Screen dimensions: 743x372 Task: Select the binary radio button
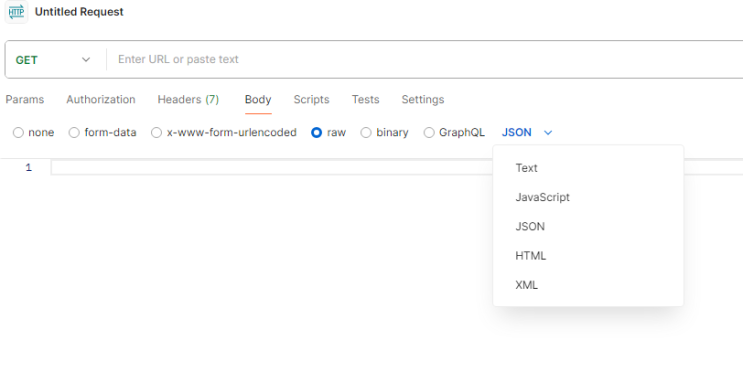coord(366,133)
